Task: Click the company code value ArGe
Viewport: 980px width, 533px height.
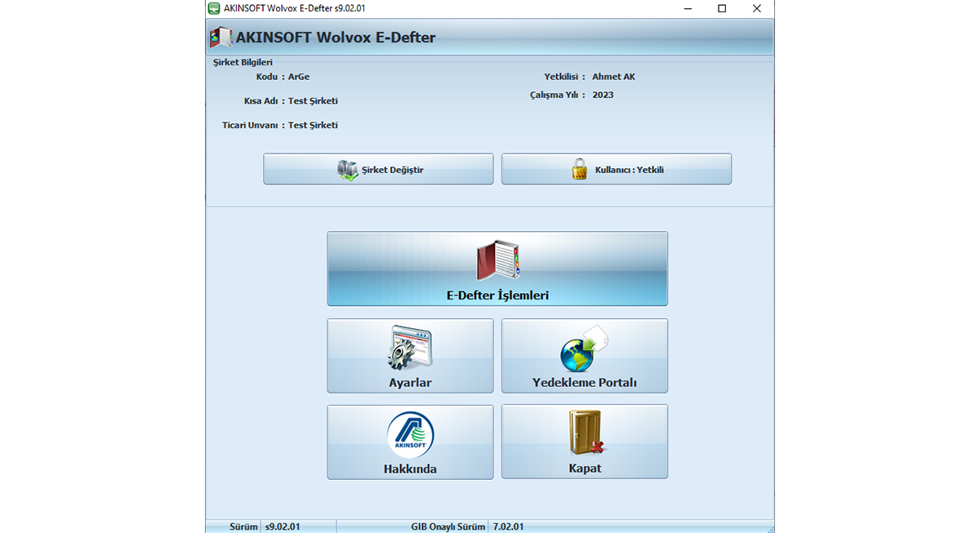Action: [299, 77]
